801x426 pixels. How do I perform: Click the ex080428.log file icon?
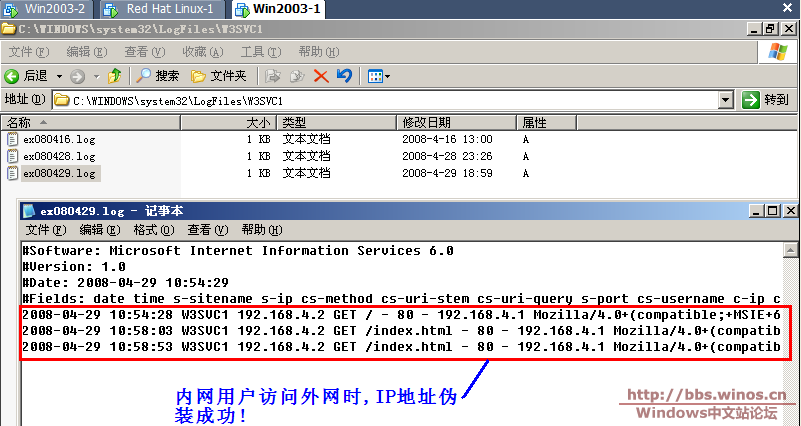click(13, 156)
